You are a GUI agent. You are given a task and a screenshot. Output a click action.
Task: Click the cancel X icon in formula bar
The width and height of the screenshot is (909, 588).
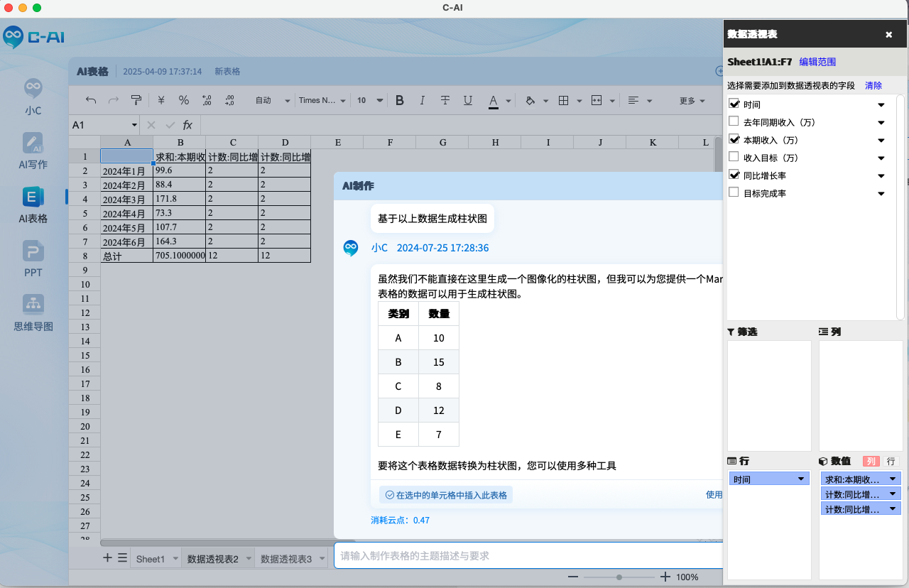pyautogui.click(x=151, y=125)
